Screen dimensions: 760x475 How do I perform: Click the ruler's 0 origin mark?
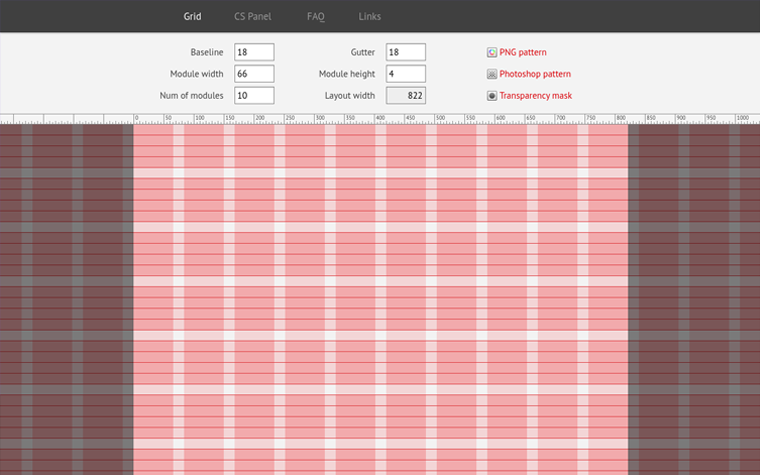[x=134, y=119]
